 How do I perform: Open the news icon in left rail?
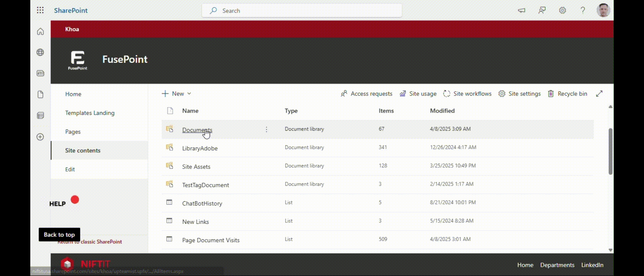point(40,73)
